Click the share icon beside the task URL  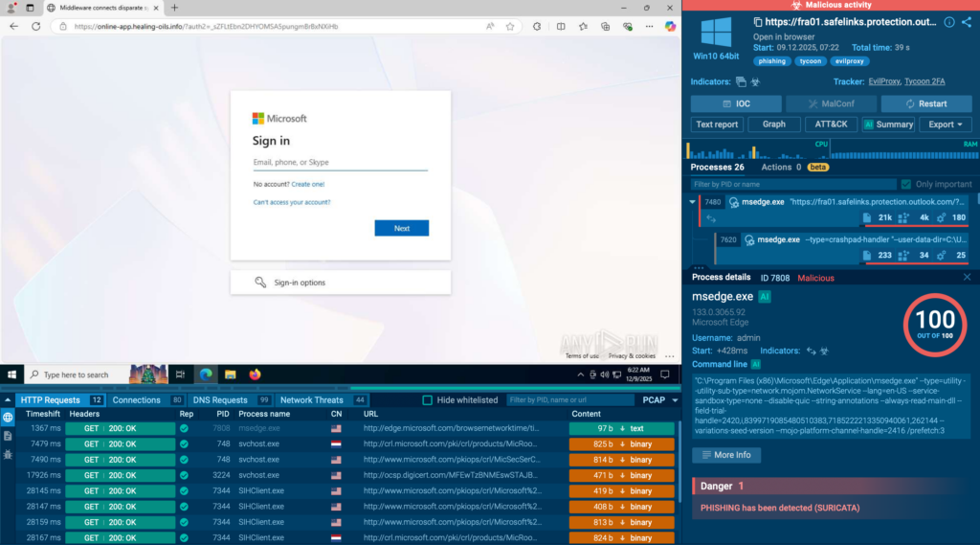coord(968,22)
